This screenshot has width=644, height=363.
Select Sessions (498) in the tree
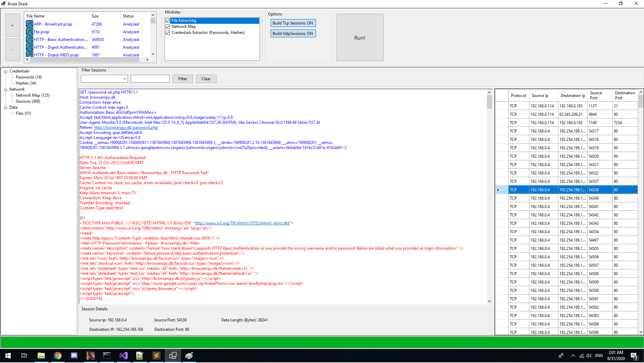pyautogui.click(x=28, y=102)
